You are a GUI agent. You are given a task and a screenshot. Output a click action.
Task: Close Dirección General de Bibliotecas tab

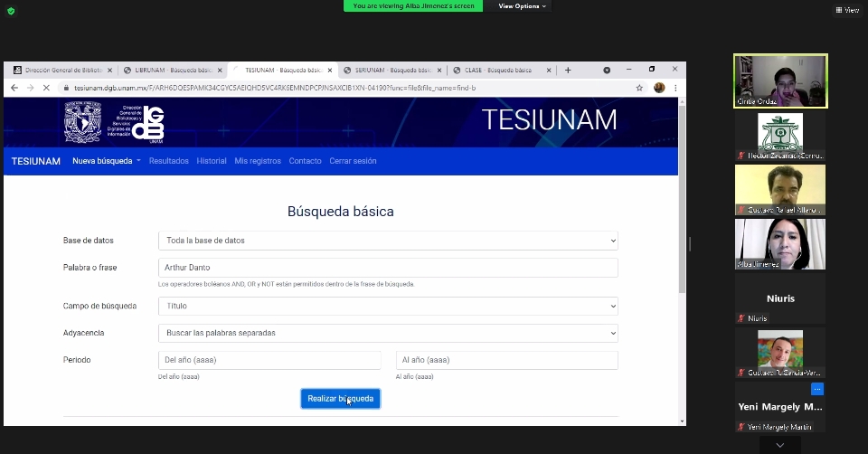tap(109, 71)
